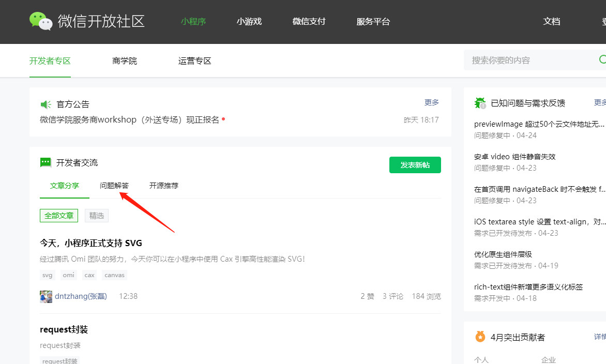Click the 2 赞 count on SVG article
The image size is (606, 364).
point(368,296)
